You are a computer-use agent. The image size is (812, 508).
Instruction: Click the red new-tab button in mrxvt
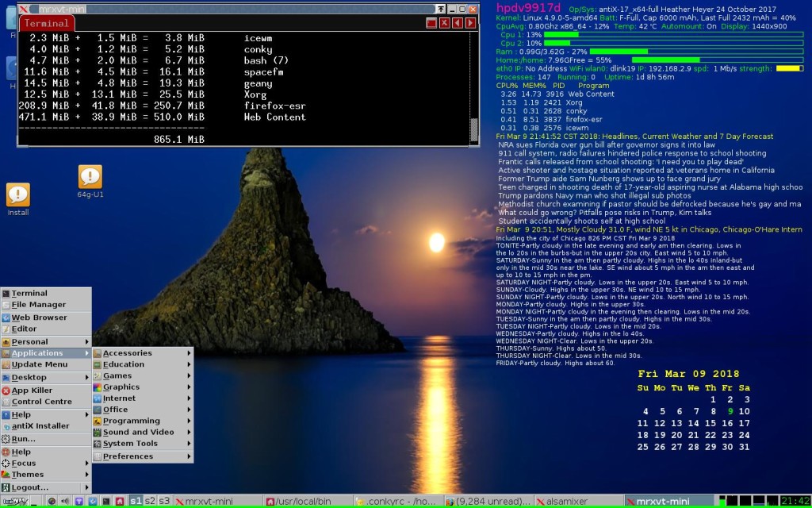431,23
